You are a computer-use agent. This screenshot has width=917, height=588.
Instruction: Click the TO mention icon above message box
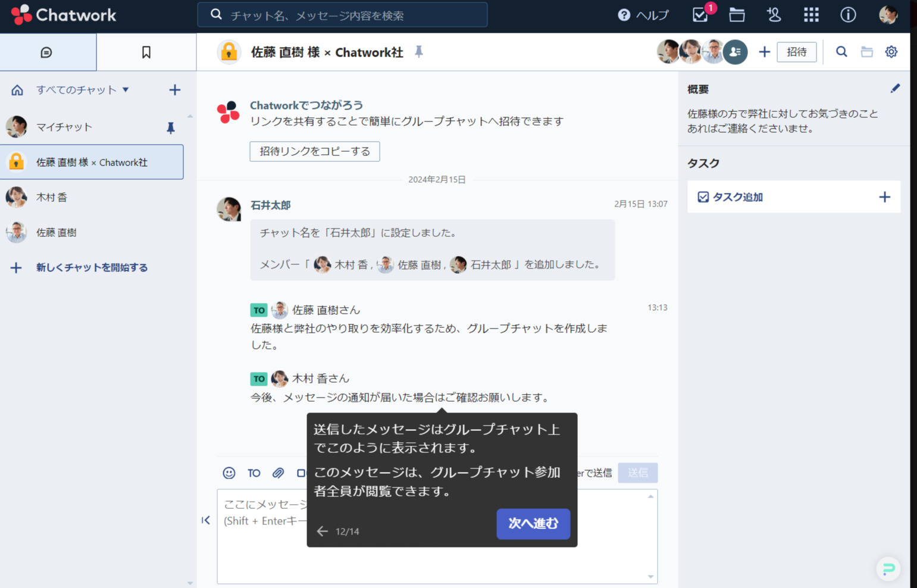(253, 473)
